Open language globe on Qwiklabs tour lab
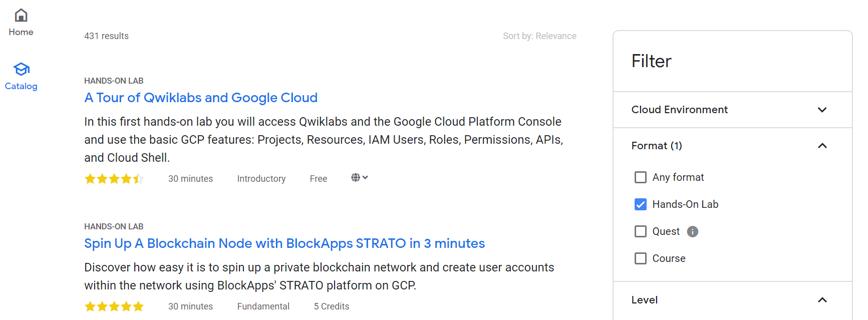Image resolution: width=868 pixels, height=320 pixels. [x=360, y=178]
